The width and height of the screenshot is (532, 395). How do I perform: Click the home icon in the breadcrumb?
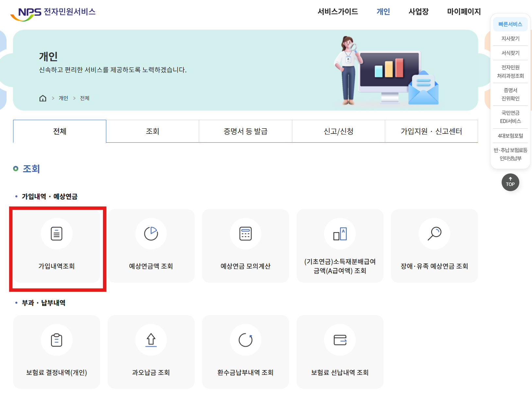(x=43, y=98)
